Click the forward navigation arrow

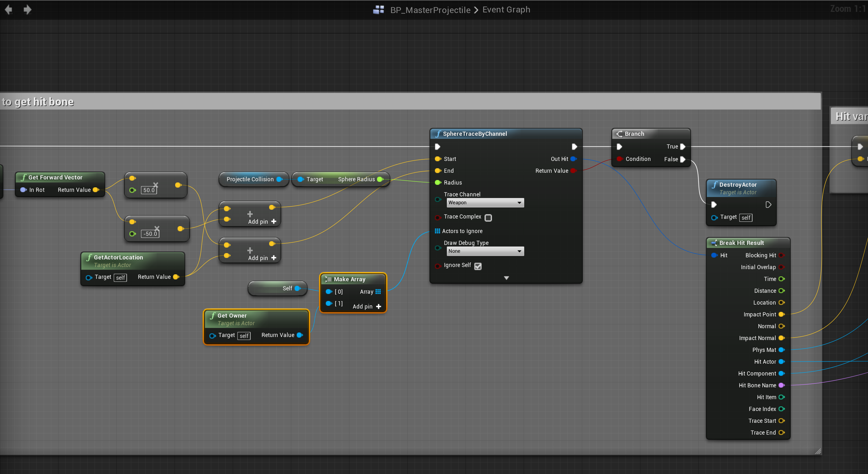tap(27, 10)
